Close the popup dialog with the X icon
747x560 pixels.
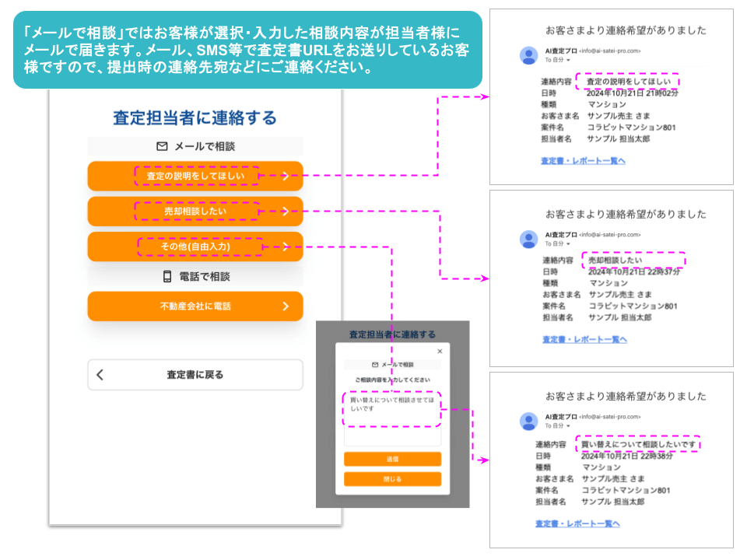coord(439,352)
